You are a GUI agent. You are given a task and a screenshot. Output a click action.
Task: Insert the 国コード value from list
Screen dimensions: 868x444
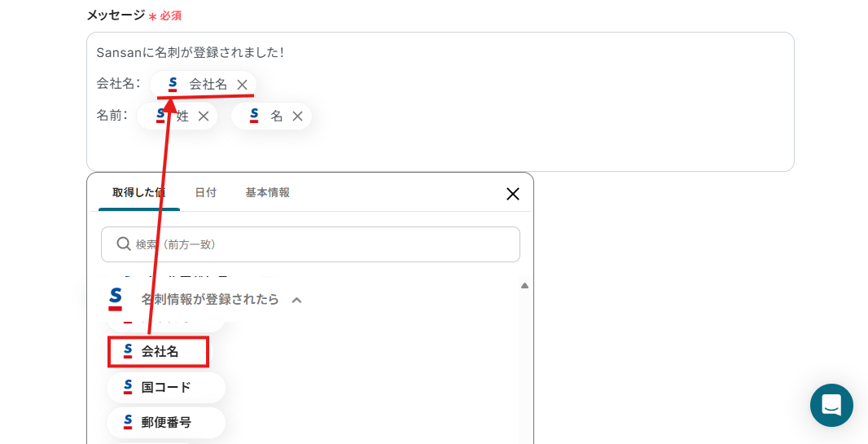pos(165,387)
